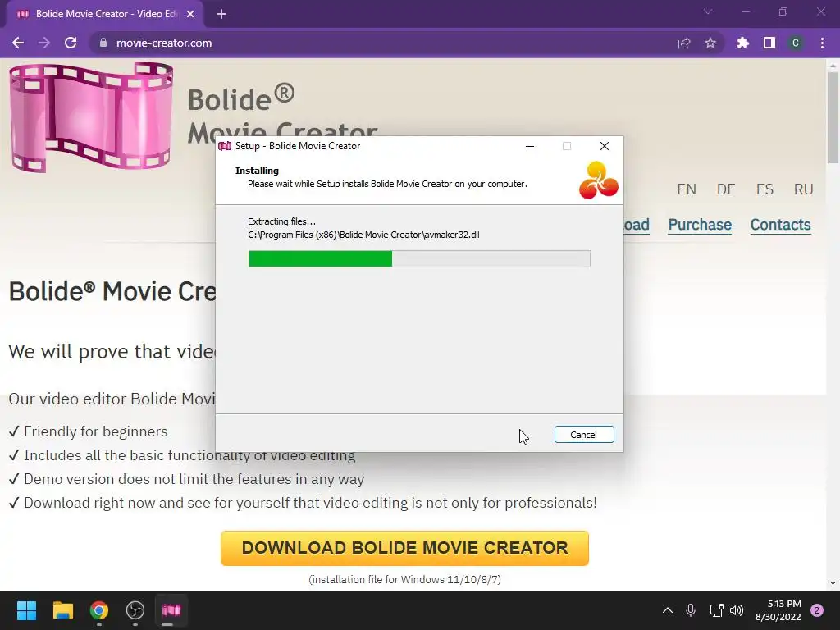Click the installation progress bar

[x=419, y=258]
